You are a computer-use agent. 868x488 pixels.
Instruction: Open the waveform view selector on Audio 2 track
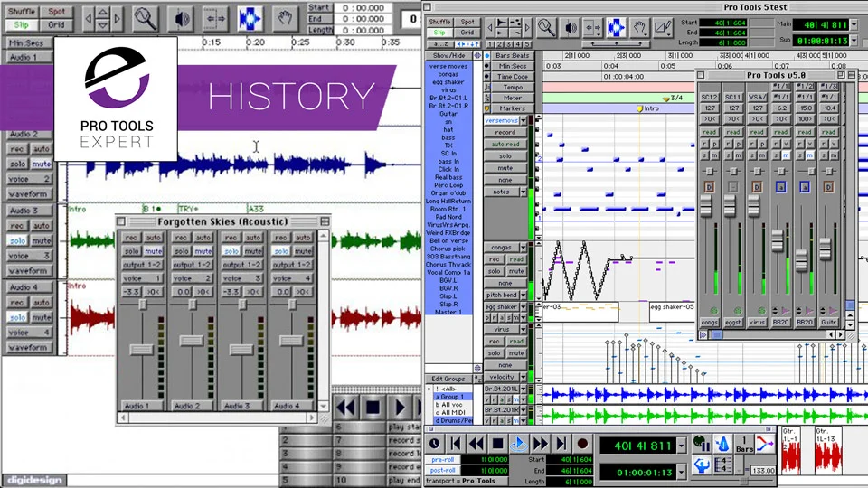click(x=29, y=194)
